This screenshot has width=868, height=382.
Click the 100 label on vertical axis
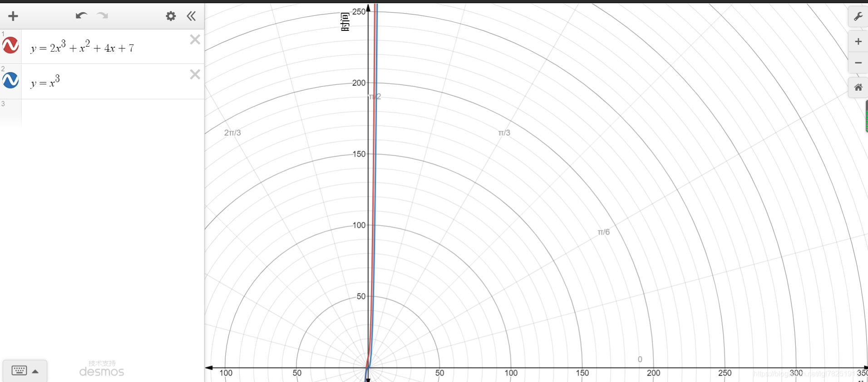(359, 225)
